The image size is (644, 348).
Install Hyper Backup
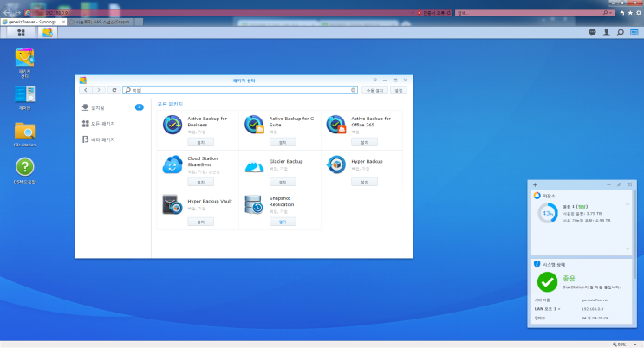pos(364,182)
